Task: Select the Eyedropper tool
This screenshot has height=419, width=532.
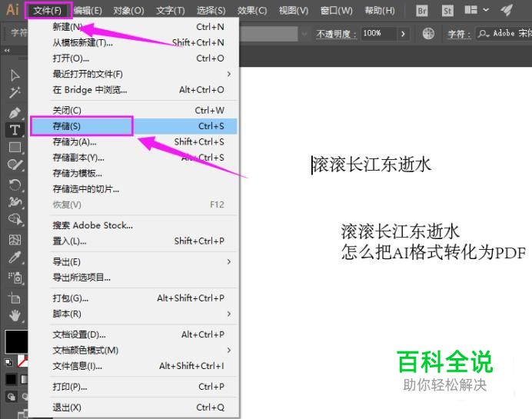Action: (15, 258)
